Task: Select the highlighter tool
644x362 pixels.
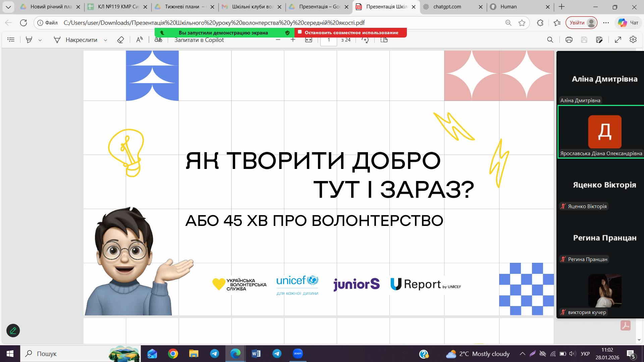Action: 30,40
